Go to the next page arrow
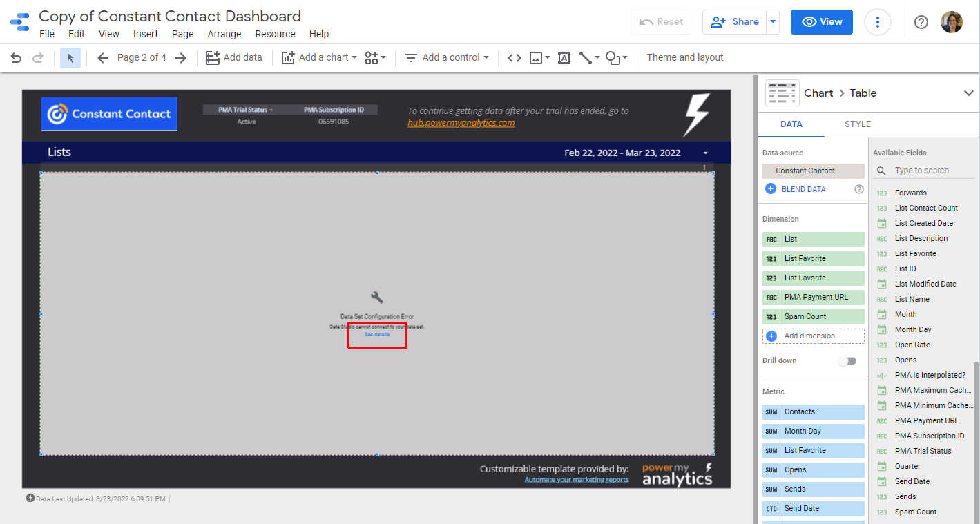Screen dimensions: 980x524 click(x=181, y=58)
